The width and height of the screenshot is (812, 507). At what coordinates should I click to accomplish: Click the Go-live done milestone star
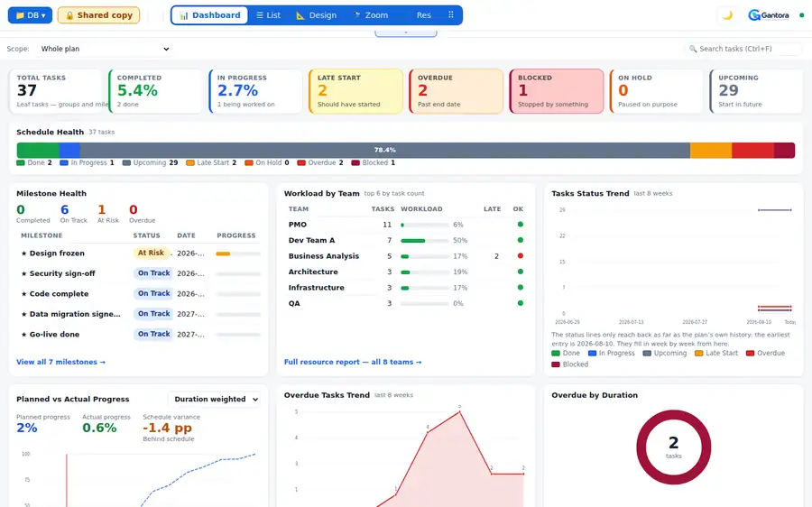[x=23, y=335]
